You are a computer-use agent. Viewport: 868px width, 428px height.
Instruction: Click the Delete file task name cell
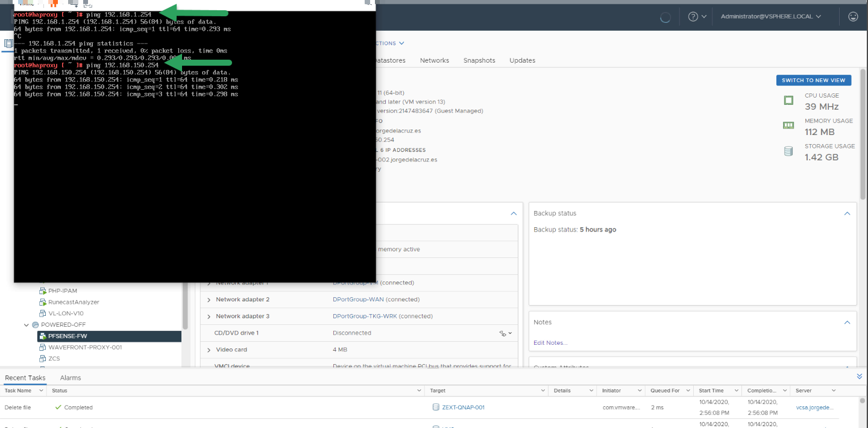click(x=17, y=408)
